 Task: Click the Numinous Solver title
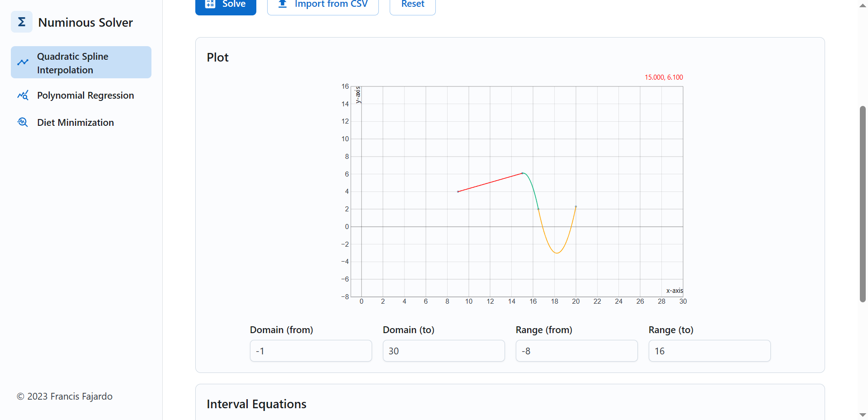(x=85, y=22)
